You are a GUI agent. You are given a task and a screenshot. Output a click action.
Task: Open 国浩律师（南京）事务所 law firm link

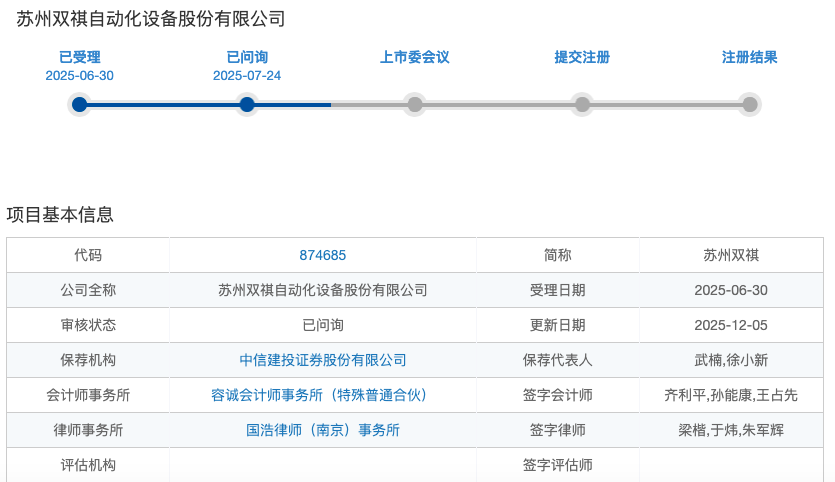click(x=322, y=430)
